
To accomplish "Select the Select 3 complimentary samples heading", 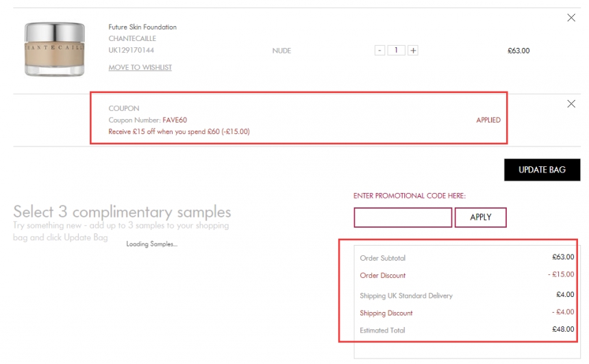I will click(x=122, y=212).
